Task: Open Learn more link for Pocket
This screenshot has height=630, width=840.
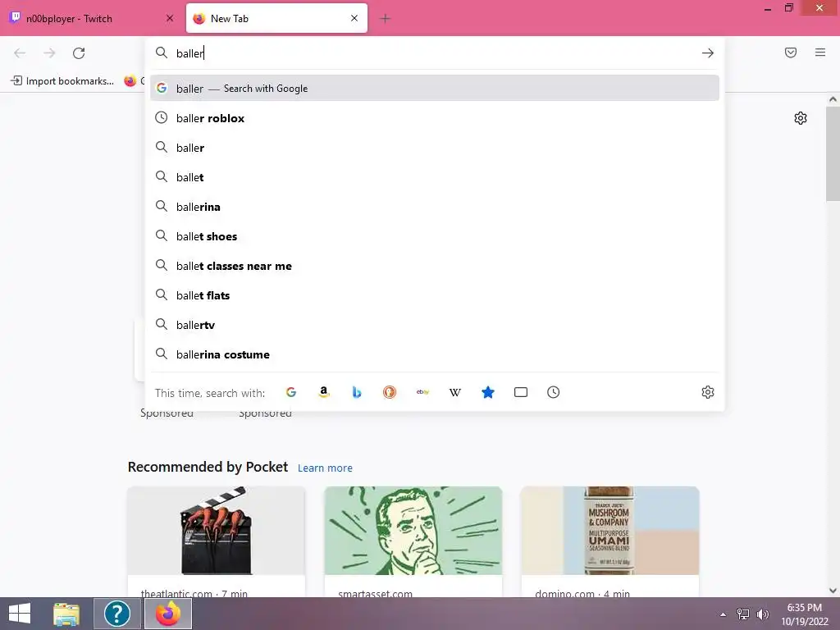Action: tap(325, 468)
